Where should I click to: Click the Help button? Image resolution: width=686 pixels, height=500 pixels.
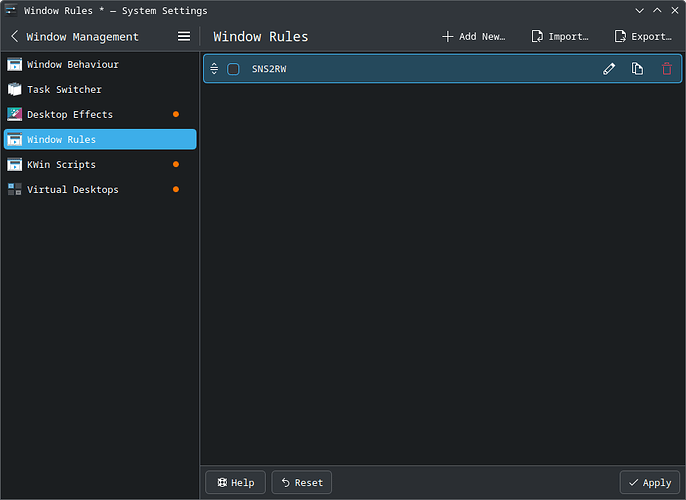pos(235,482)
